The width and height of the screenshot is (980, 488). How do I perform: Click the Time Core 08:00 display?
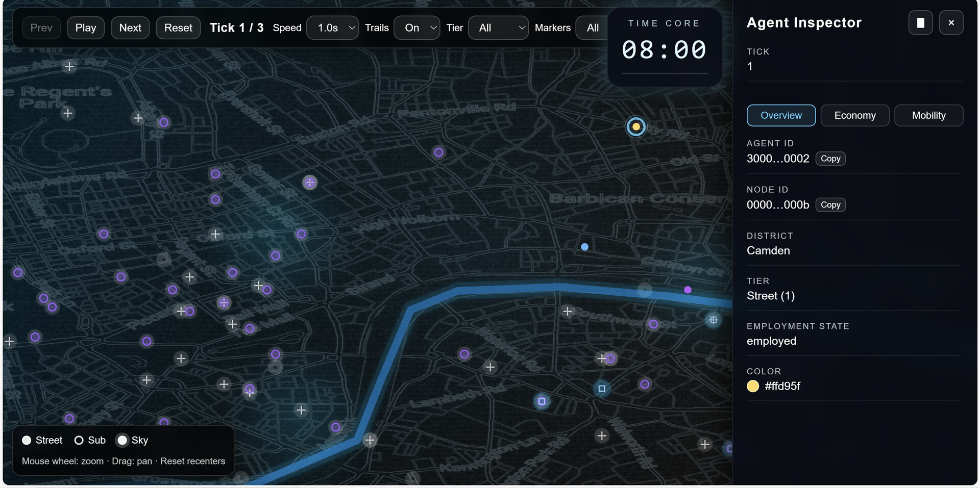pos(664,49)
